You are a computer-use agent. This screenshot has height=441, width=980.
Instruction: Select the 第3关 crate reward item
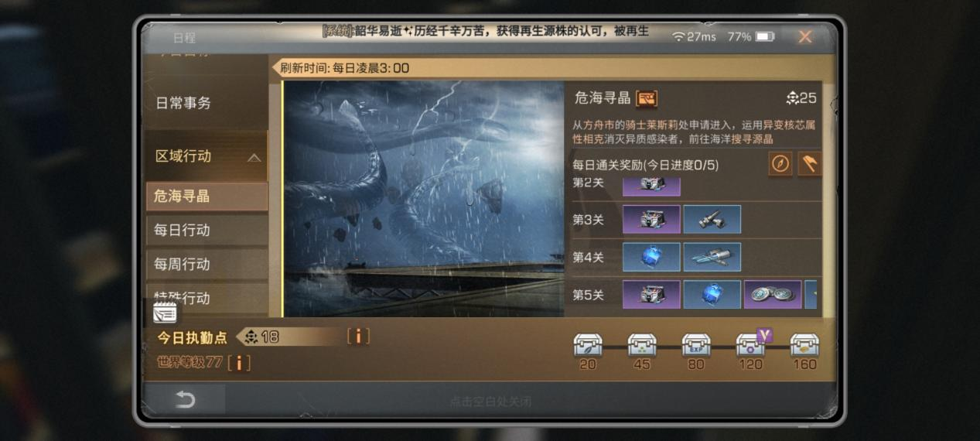[x=651, y=220]
